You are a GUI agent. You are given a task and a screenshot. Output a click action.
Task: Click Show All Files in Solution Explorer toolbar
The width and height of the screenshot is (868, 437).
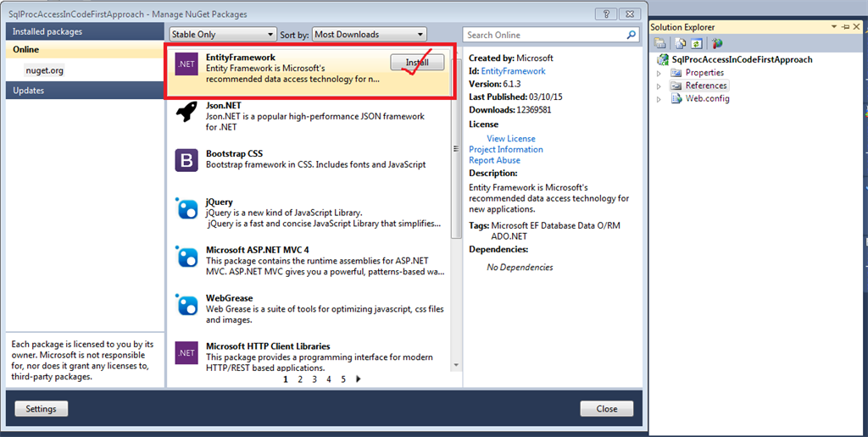click(681, 43)
